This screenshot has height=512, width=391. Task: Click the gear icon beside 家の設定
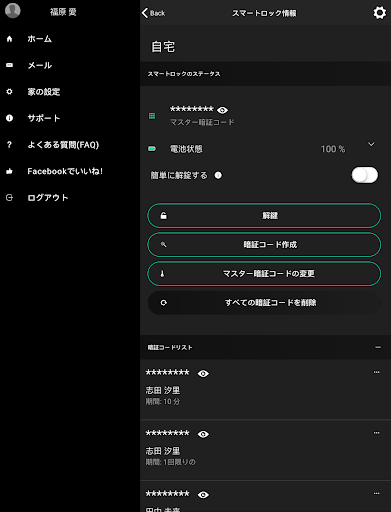click(9, 91)
